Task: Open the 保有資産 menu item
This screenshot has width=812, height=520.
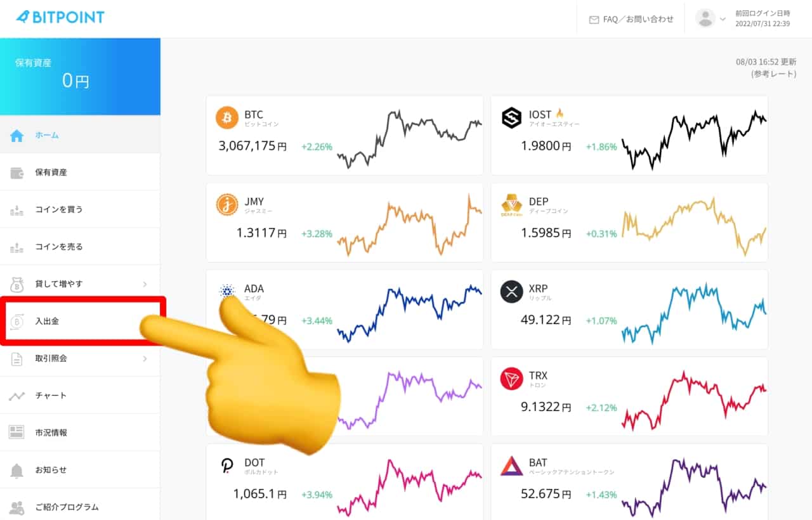Action: (51, 172)
